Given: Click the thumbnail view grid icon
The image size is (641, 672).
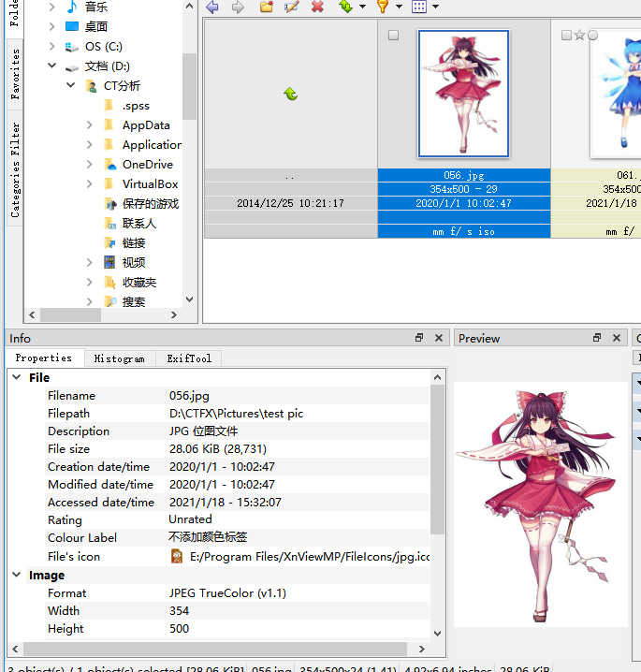Looking at the screenshot, I should (419, 7).
